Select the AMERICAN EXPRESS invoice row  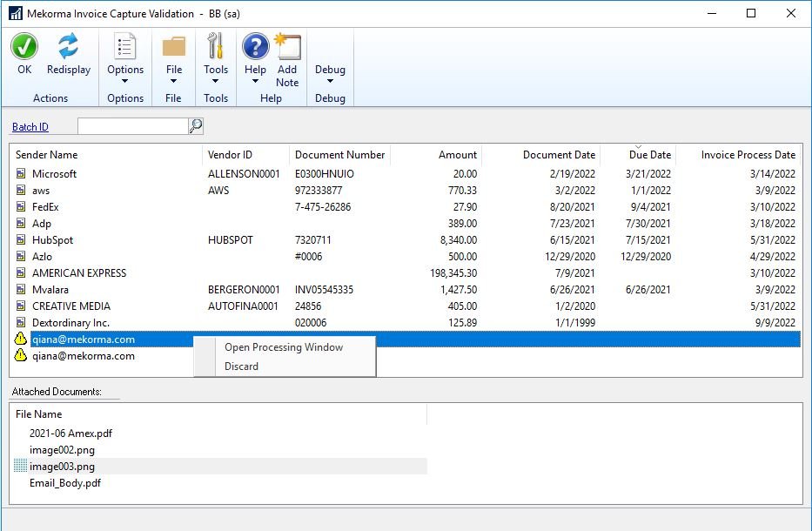point(79,273)
